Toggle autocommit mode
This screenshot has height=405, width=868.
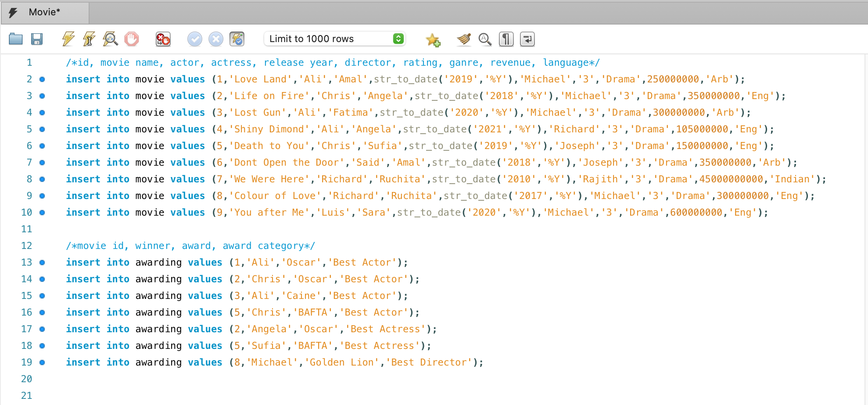pyautogui.click(x=237, y=39)
